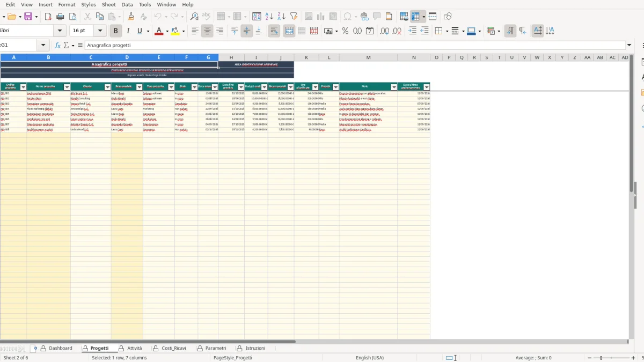Click the Increase Indent icon
The image size is (644, 362).
[412, 31]
